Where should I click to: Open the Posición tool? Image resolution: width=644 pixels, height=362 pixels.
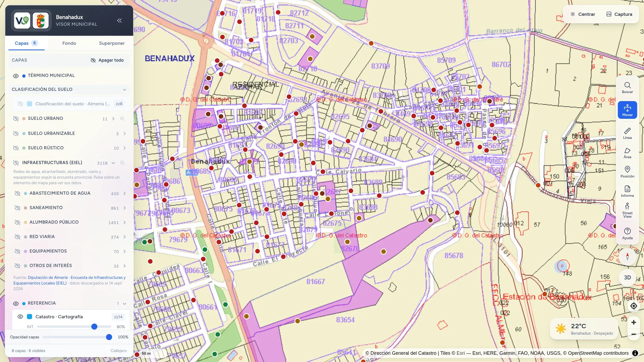[x=627, y=172]
